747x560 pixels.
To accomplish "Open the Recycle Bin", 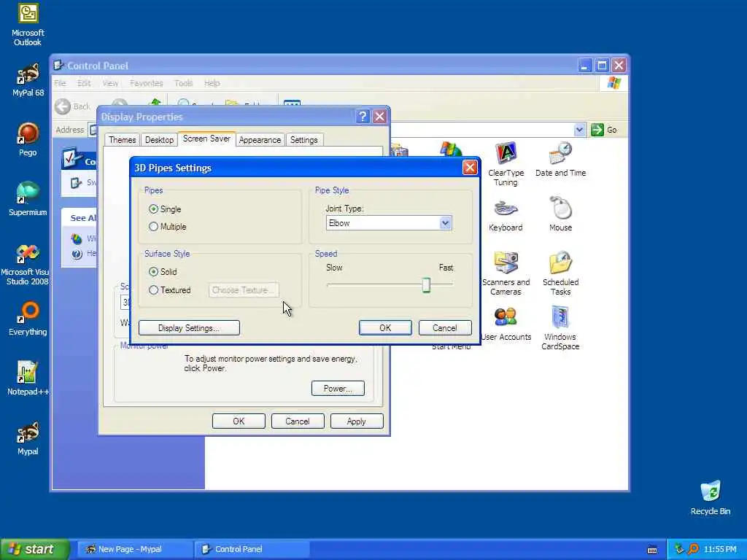I will click(x=711, y=498).
